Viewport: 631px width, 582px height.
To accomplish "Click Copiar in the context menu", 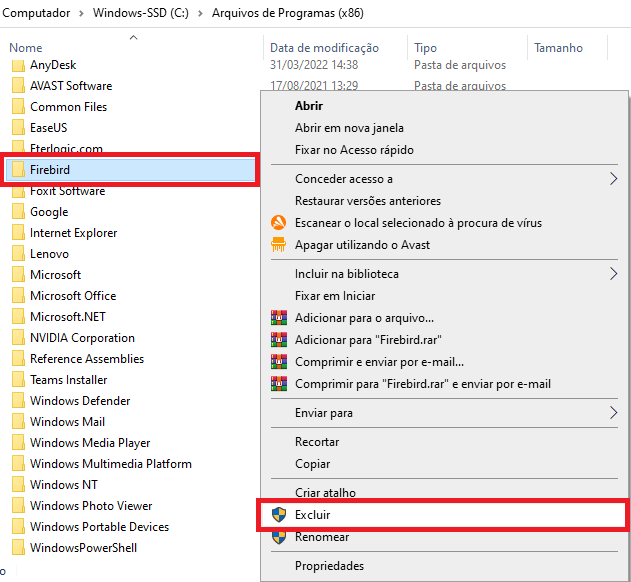I will pos(312,464).
